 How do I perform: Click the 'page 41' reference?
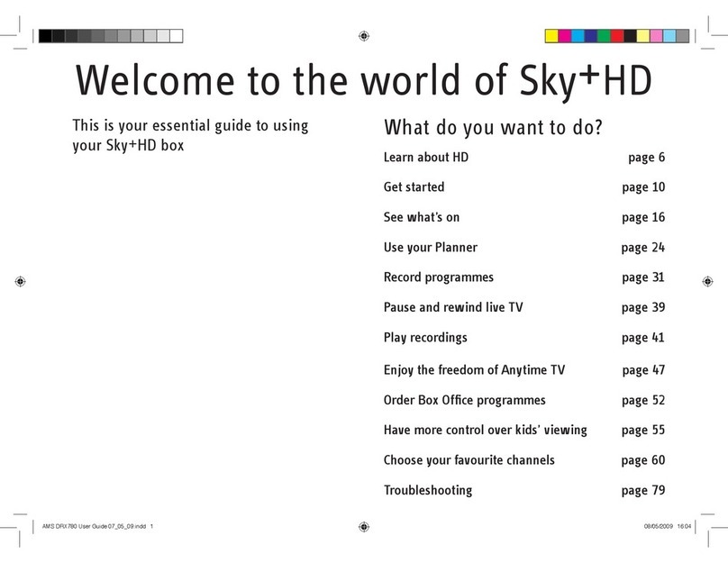point(643,338)
